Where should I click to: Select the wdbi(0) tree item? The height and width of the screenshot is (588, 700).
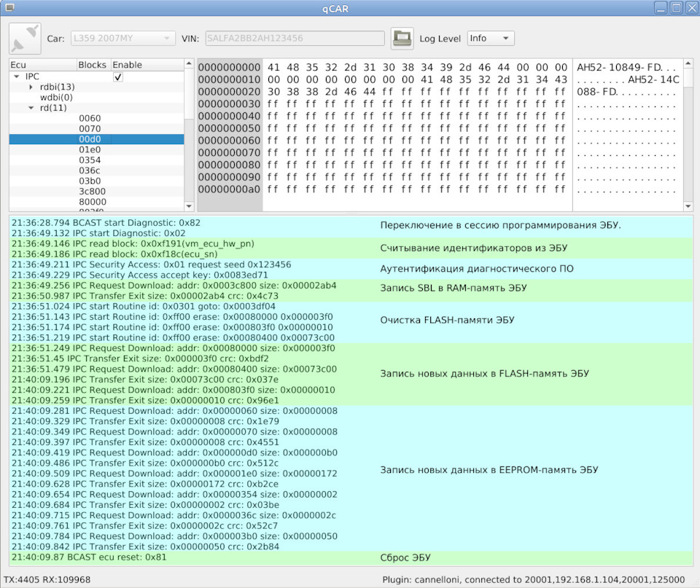[56, 97]
